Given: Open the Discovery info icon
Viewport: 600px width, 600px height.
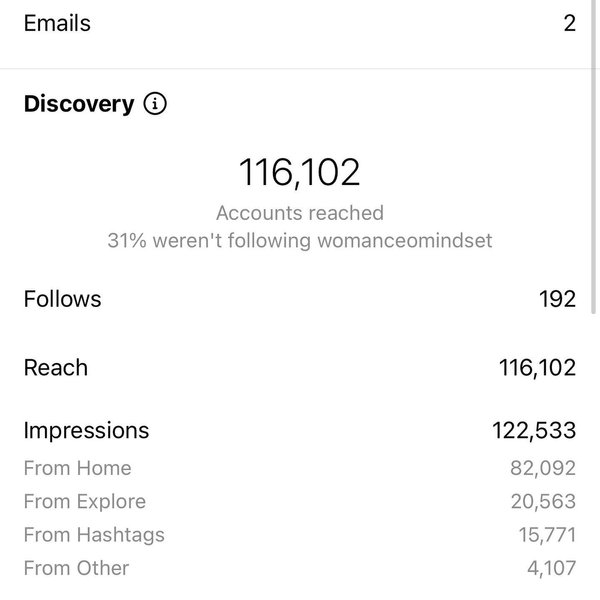Looking at the screenshot, I should pos(155,104).
